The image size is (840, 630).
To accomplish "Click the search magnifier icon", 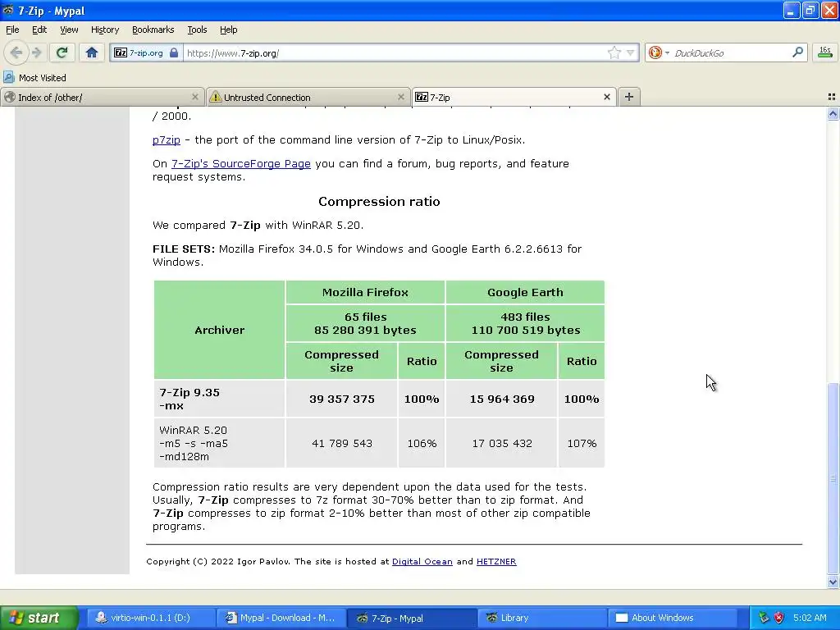I will point(797,52).
